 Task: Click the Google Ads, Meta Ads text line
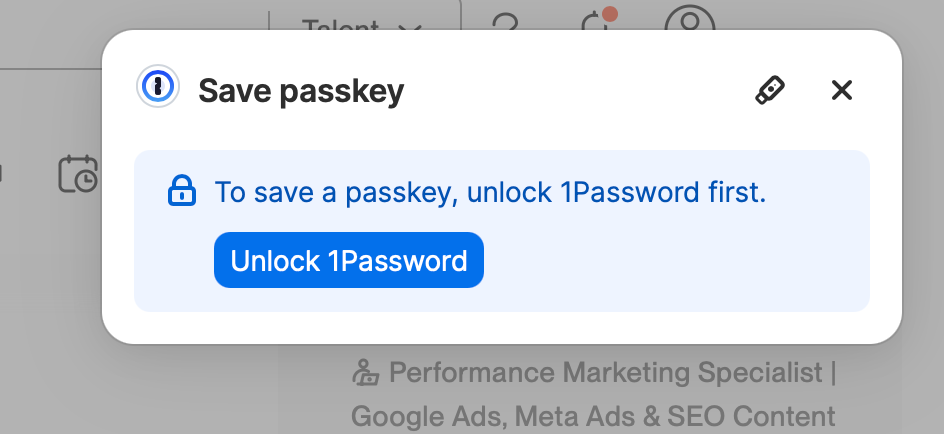click(x=592, y=415)
